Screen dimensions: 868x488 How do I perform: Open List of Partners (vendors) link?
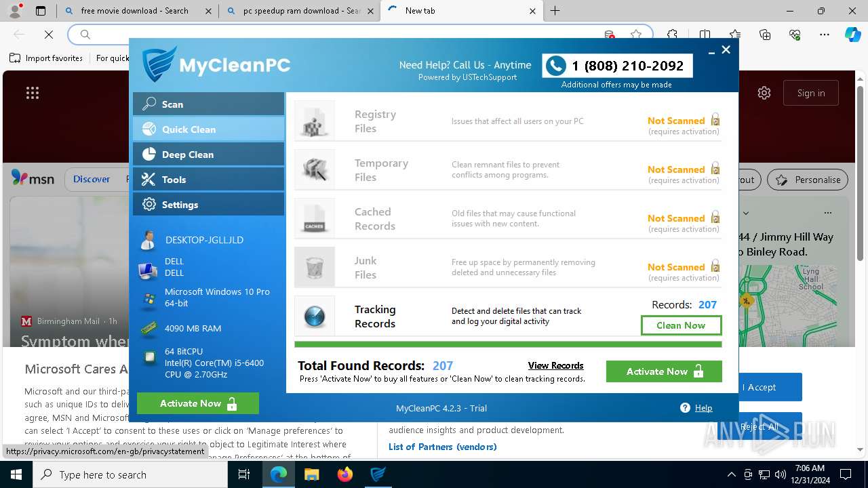tap(443, 447)
